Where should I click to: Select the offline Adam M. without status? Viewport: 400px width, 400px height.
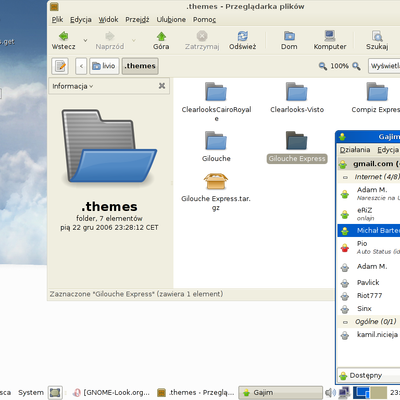(x=369, y=266)
